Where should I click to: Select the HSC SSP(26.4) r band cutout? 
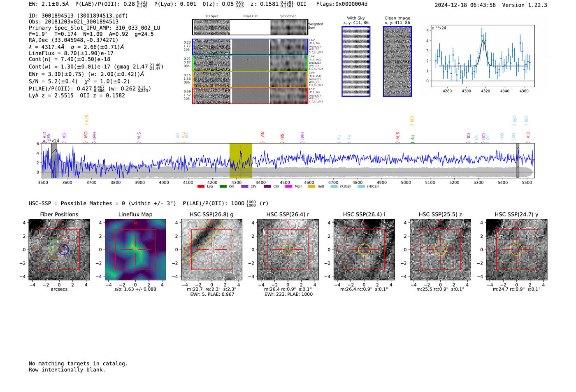[288, 250]
